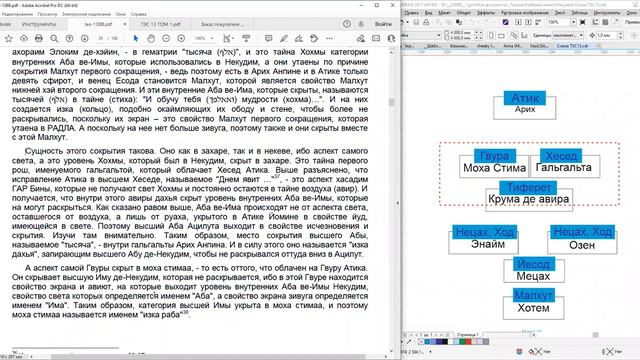This screenshot has width=640, height=360.
Task: Click the import icon in CorelDRAW toolbar
Action: [x=518, y=22]
